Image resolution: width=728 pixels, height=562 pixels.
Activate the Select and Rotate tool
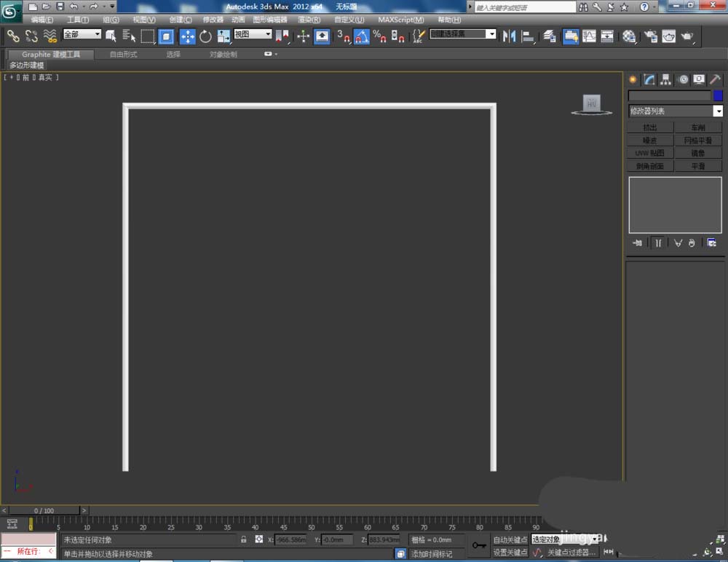[205, 36]
